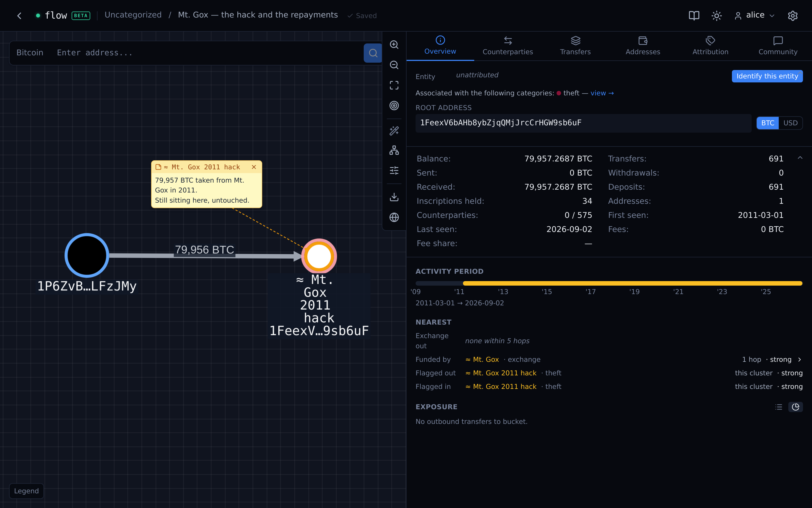The width and height of the screenshot is (812, 508).
Task: Click the 79,956 BTC edge label
Action: [204, 250]
